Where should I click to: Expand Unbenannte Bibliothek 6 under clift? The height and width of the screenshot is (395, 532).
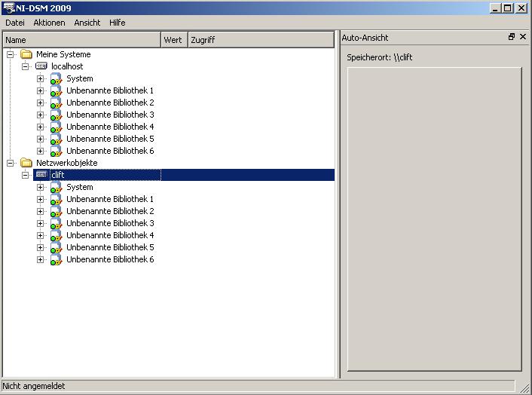tap(41, 259)
